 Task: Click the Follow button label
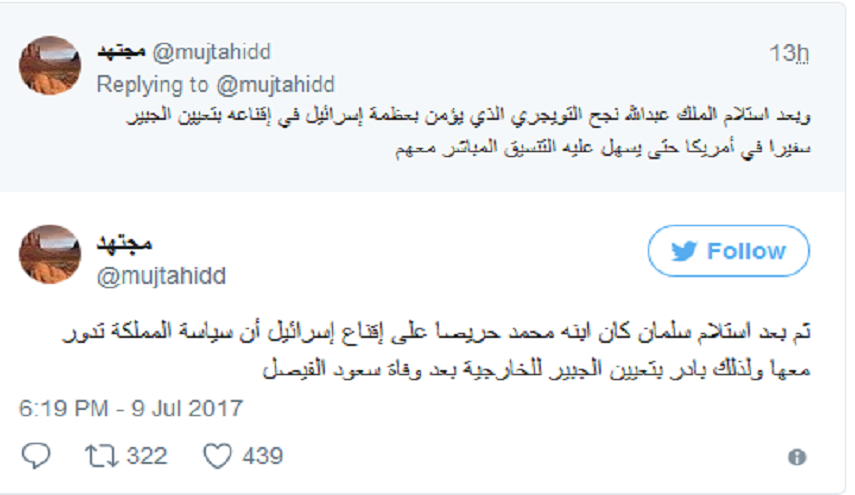pos(746,251)
